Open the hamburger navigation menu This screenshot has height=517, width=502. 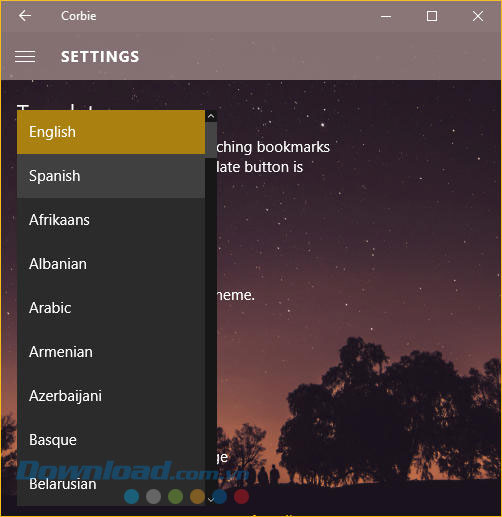point(25,57)
